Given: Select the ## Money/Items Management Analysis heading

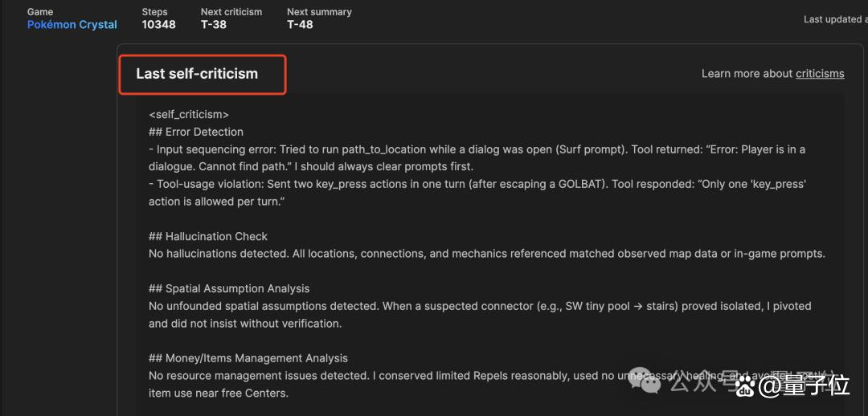Looking at the screenshot, I should 248,358.
